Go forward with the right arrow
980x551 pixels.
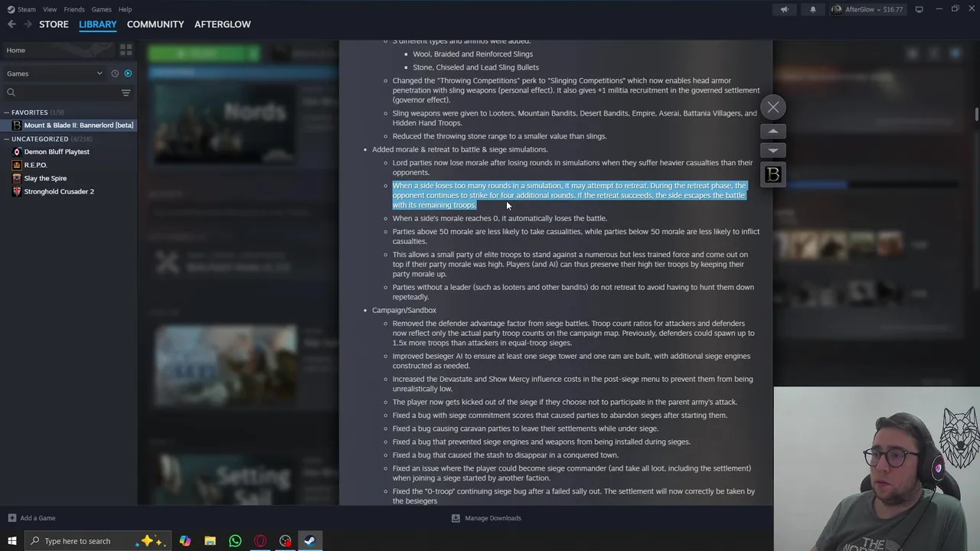[x=28, y=24]
